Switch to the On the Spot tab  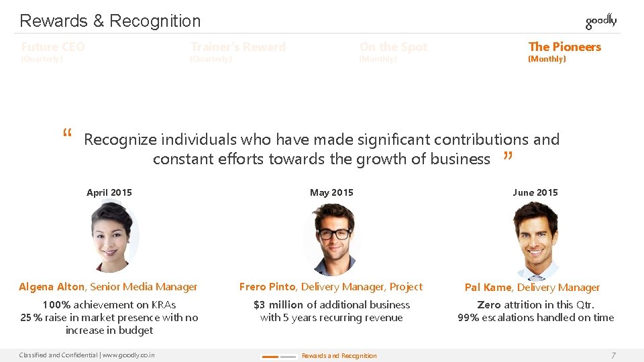click(393, 47)
